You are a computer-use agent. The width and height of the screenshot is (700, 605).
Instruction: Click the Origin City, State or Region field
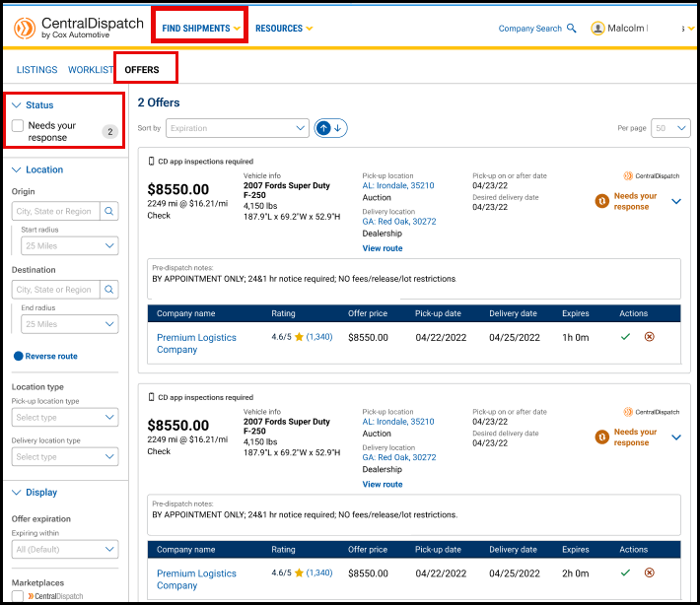click(56, 211)
